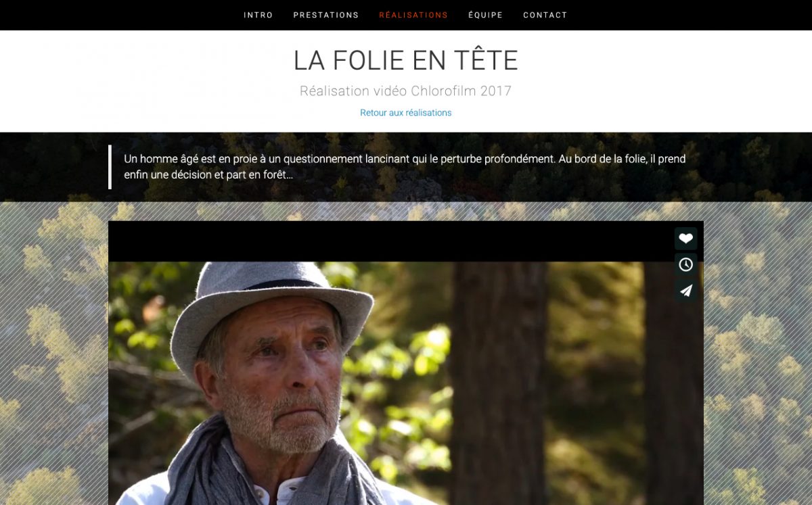The height and width of the screenshot is (505, 812).
Task: Like the video with the heart icon
Action: click(685, 239)
